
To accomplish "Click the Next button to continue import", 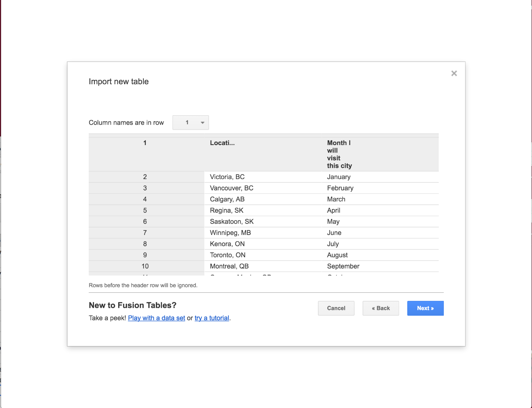I will (425, 308).
